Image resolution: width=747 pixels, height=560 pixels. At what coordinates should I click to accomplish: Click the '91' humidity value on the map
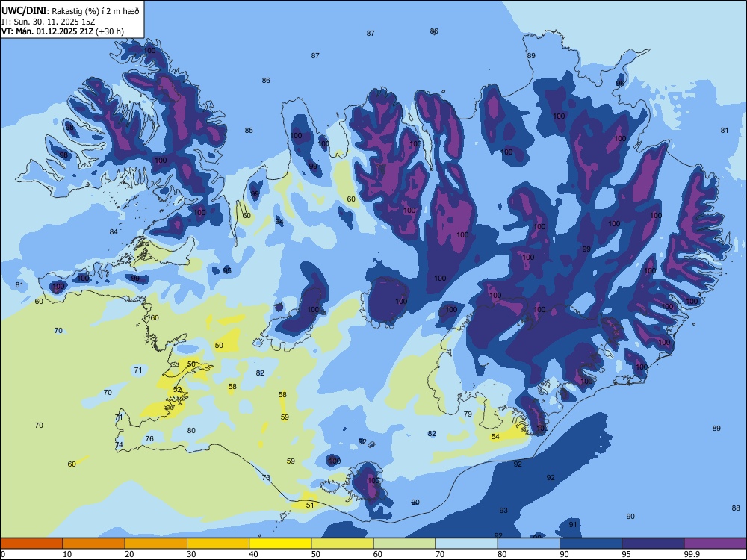click(573, 525)
